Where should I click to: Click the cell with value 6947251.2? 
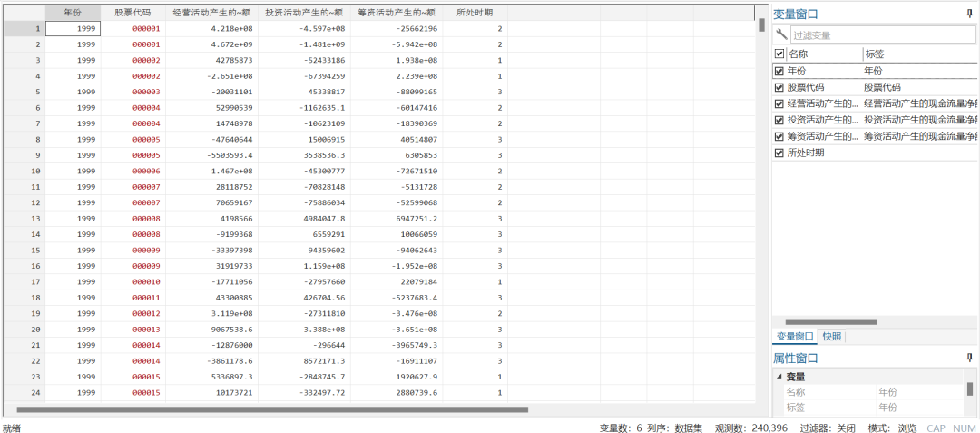pyautogui.click(x=397, y=219)
